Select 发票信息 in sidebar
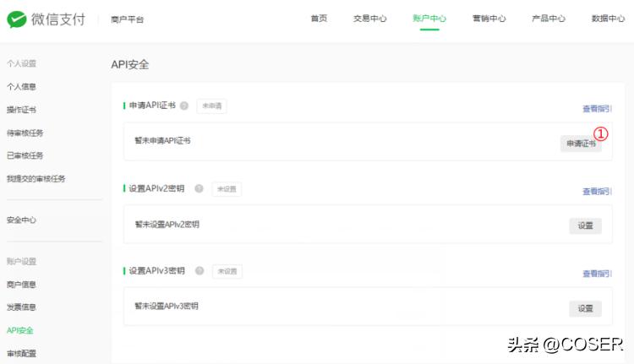 pos(21,307)
